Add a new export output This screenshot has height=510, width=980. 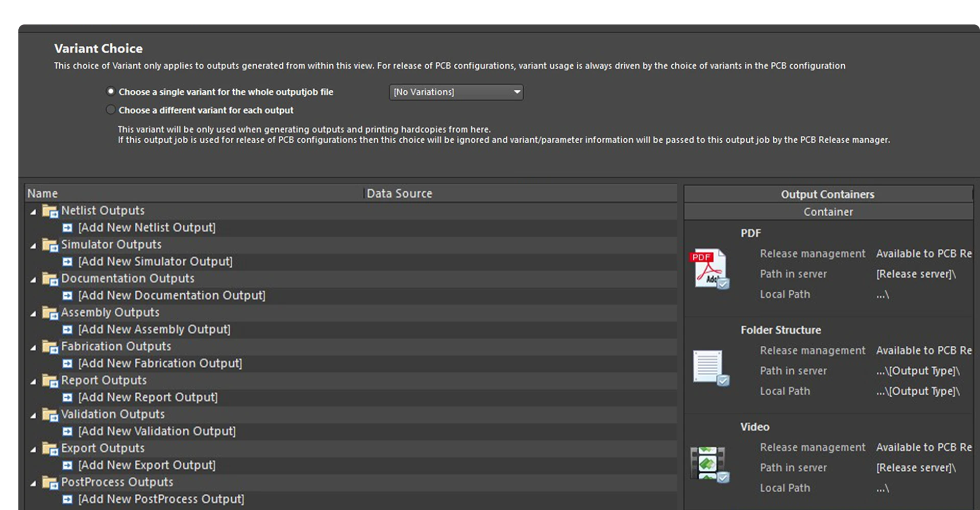(x=146, y=465)
